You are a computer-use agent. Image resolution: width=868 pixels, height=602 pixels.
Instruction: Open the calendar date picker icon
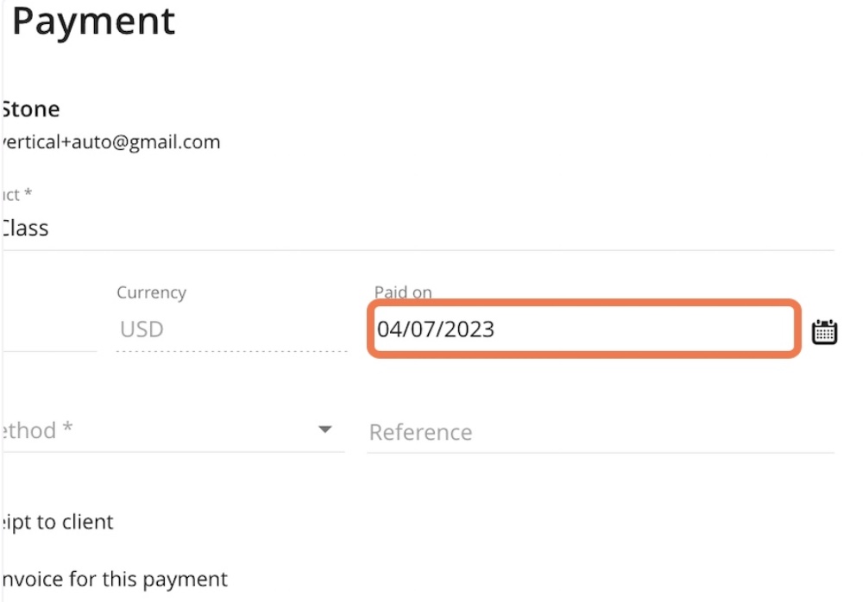pyautogui.click(x=824, y=332)
